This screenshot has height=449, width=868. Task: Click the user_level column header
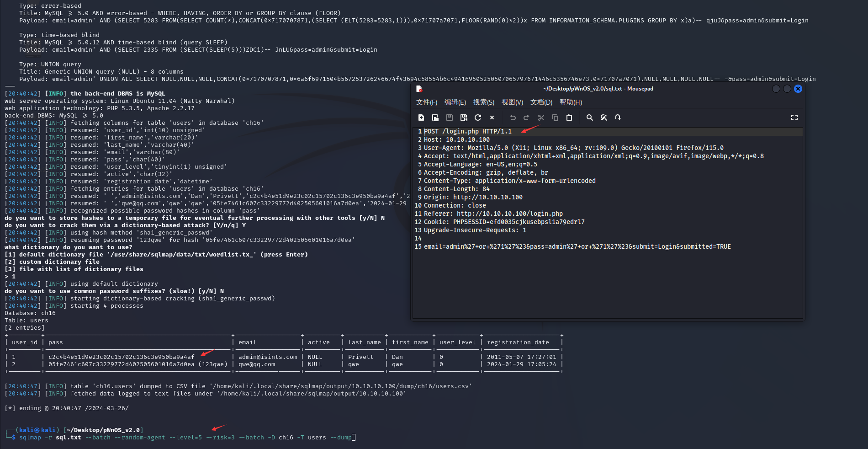tap(458, 342)
